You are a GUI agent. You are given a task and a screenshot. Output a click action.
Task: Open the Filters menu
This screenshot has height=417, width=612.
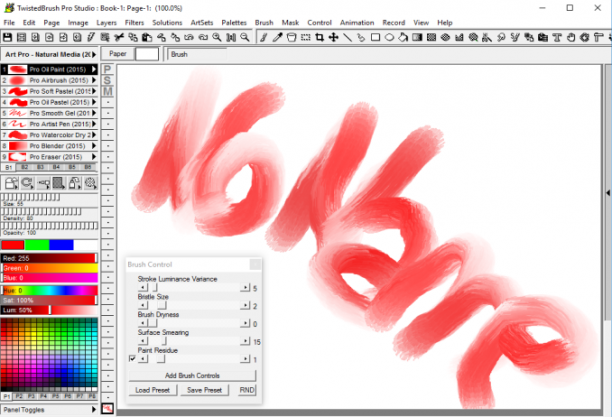click(x=134, y=23)
